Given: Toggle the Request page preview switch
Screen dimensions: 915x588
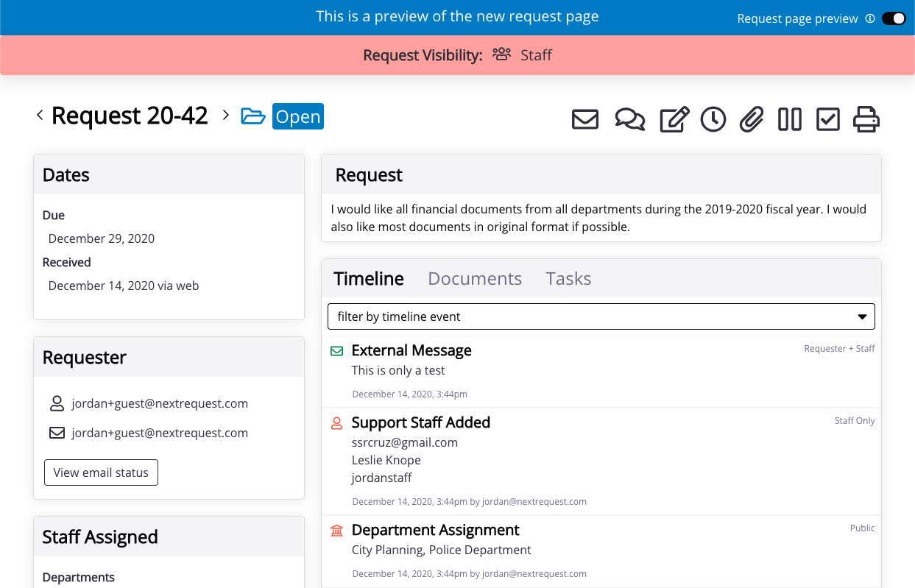Looking at the screenshot, I should coord(894,18).
